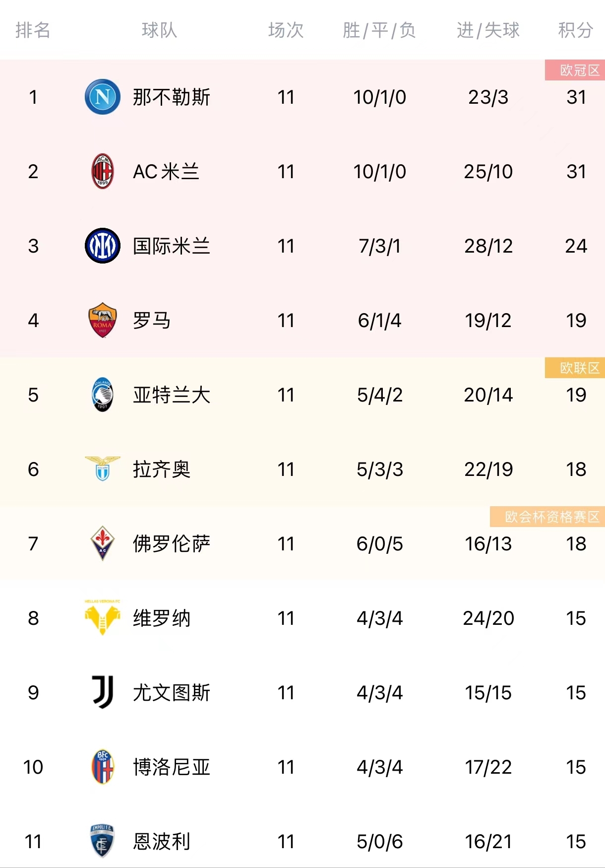Click the 欧联区 orange label
The image size is (605, 868).
coord(575,368)
